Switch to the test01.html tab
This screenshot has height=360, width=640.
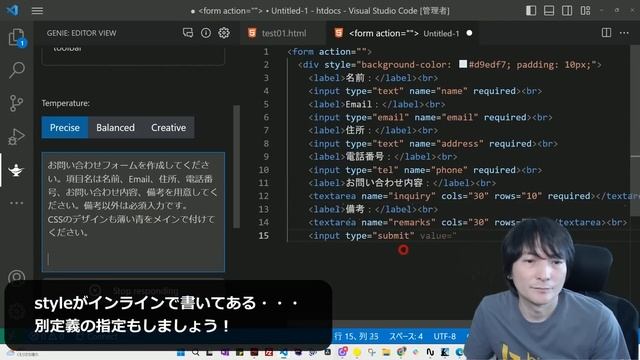click(x=284, y=33)
